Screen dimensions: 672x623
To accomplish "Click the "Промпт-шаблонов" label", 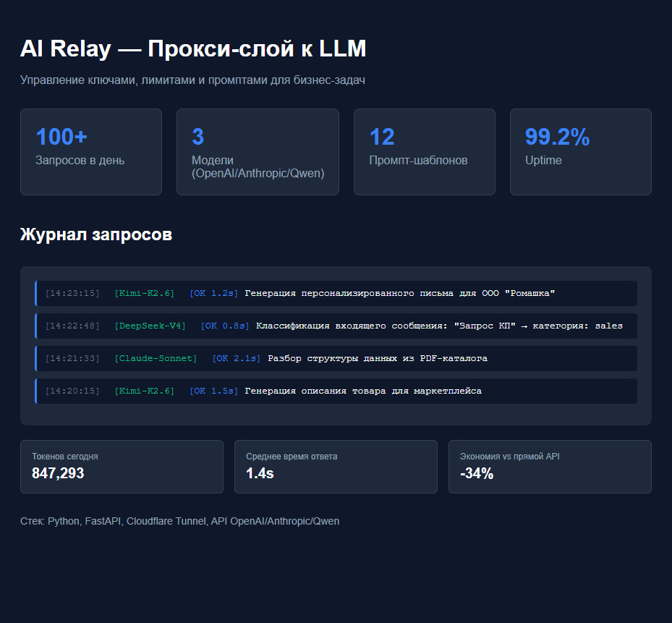I will pyautogui.click(x=418, y=161).
